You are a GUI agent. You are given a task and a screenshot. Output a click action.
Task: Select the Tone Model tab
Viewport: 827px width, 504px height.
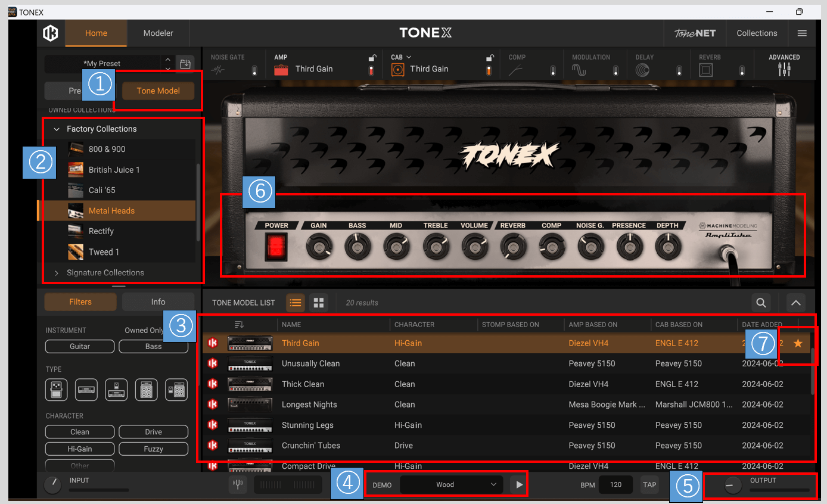point(158,91)
